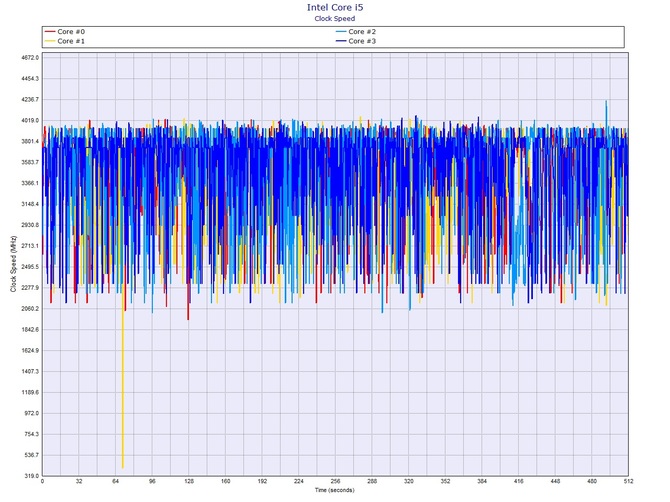The image size is (670, 502).
Task: Click the Clock Speed subtitle under the title
Action: point(335,18)
